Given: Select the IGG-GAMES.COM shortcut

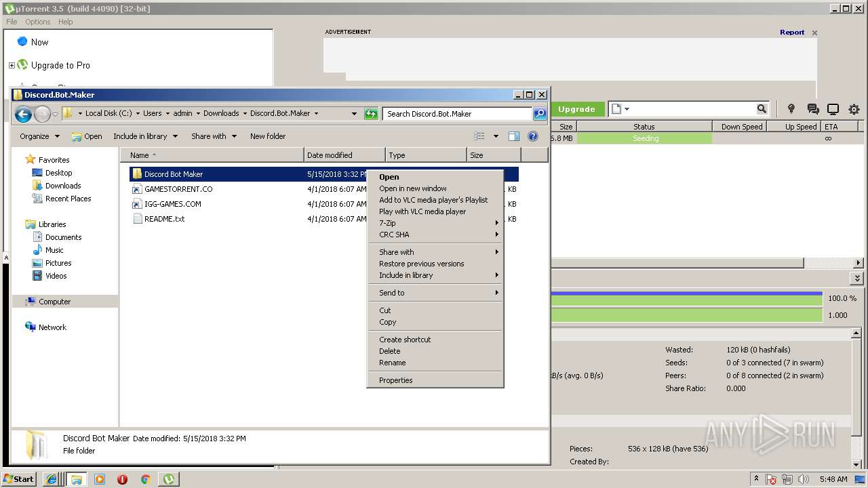Looking at the screenshot, I should [x=172, y=204].
